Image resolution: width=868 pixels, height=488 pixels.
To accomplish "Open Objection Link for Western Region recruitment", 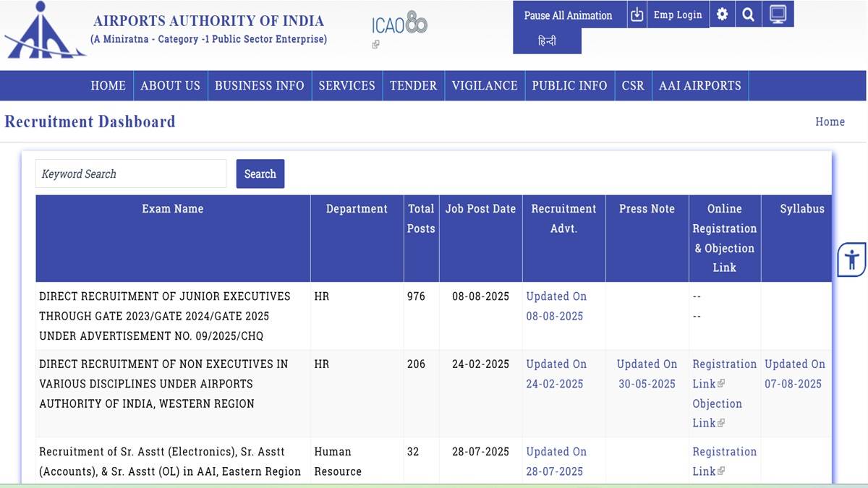I will [x=717, y=413].
